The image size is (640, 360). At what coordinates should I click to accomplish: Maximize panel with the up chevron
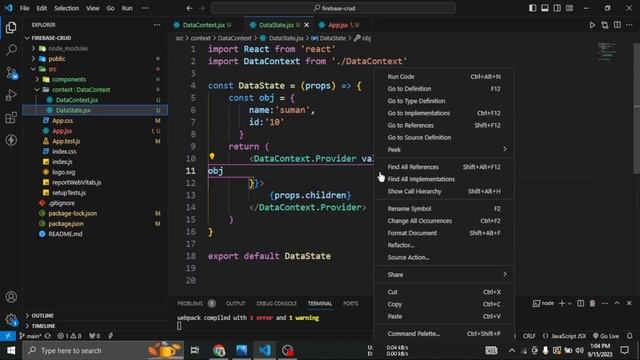pos(617,303)
